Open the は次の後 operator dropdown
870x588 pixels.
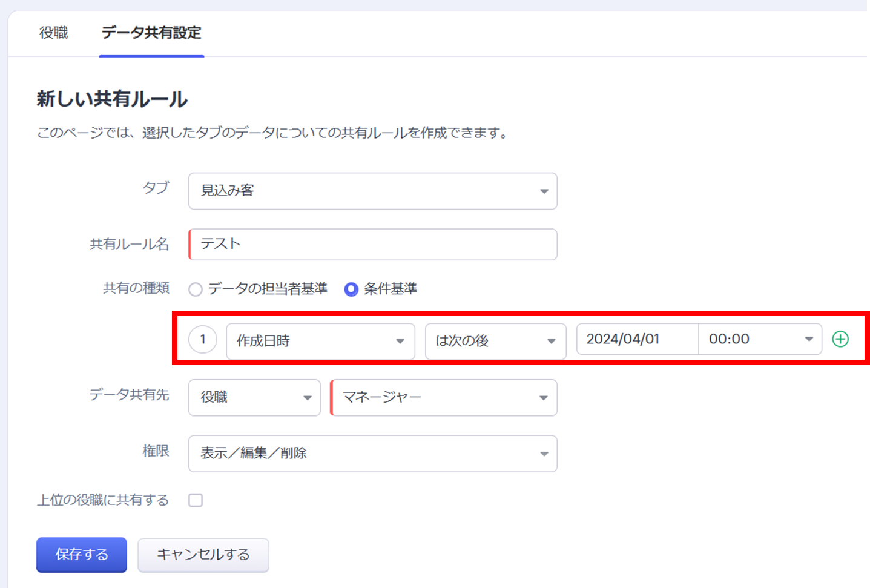[x=495, y=341]
